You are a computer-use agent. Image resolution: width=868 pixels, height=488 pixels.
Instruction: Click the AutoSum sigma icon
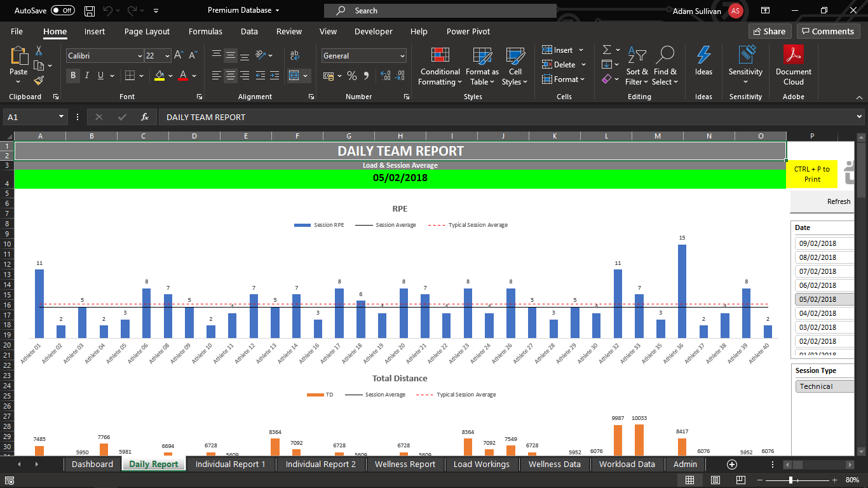click(x=607, y=50)
